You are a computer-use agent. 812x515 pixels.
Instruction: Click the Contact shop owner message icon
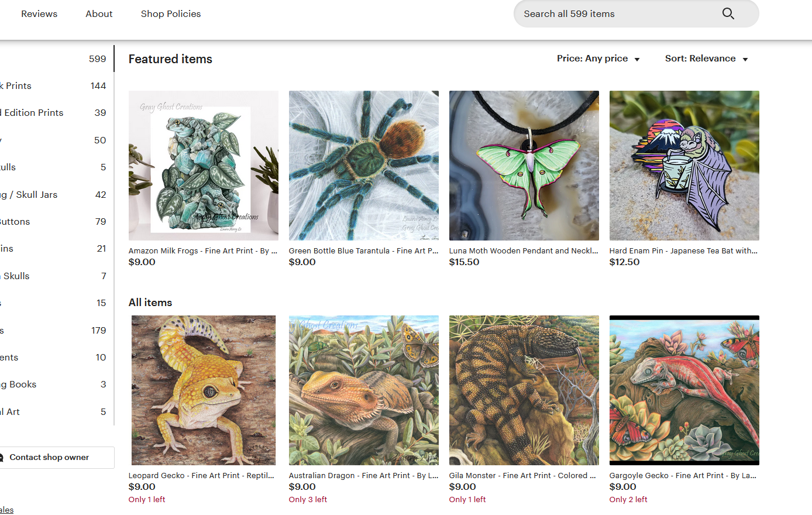tap(2, 458)
